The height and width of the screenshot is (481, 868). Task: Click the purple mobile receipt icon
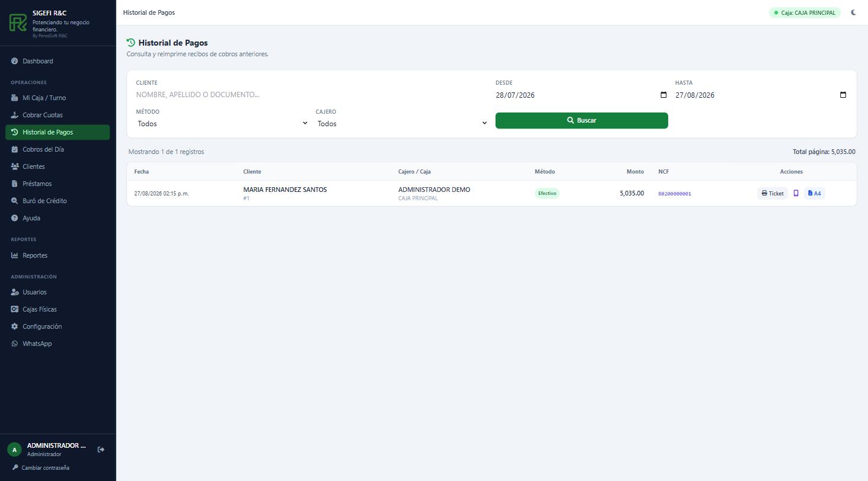pos(796,193)
